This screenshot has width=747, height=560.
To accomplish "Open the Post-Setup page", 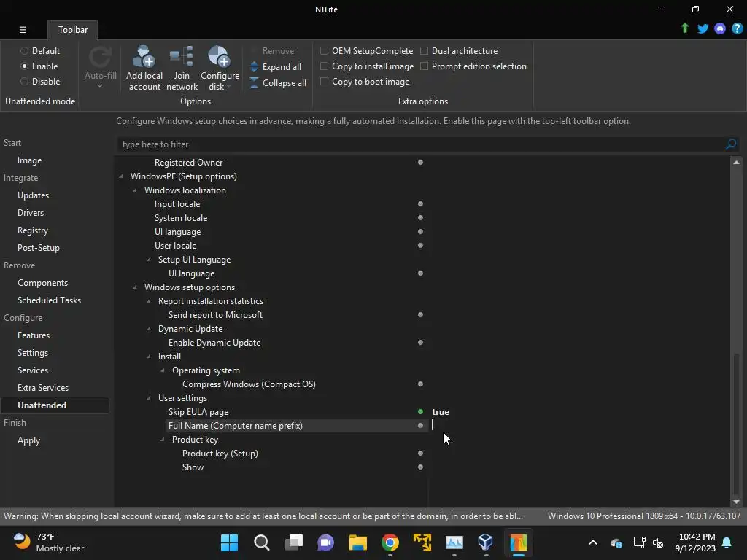I will click(38, 248).
